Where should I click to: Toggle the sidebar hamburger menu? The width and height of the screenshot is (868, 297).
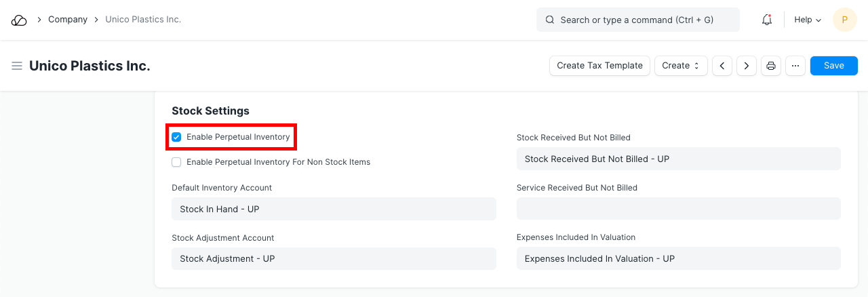(17, 66)
